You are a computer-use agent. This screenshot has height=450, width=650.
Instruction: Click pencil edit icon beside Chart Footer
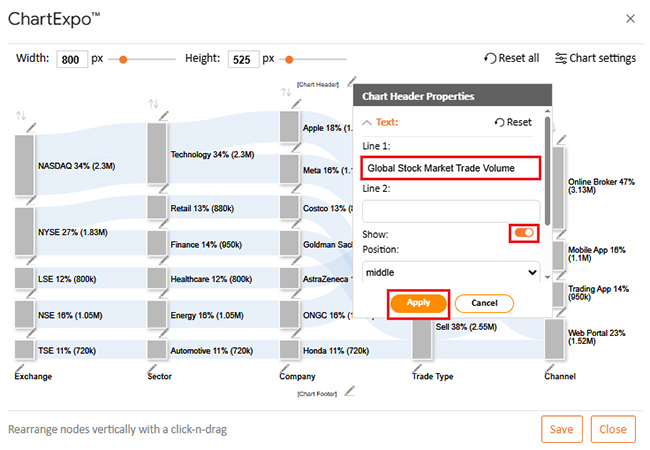point(349,391)
